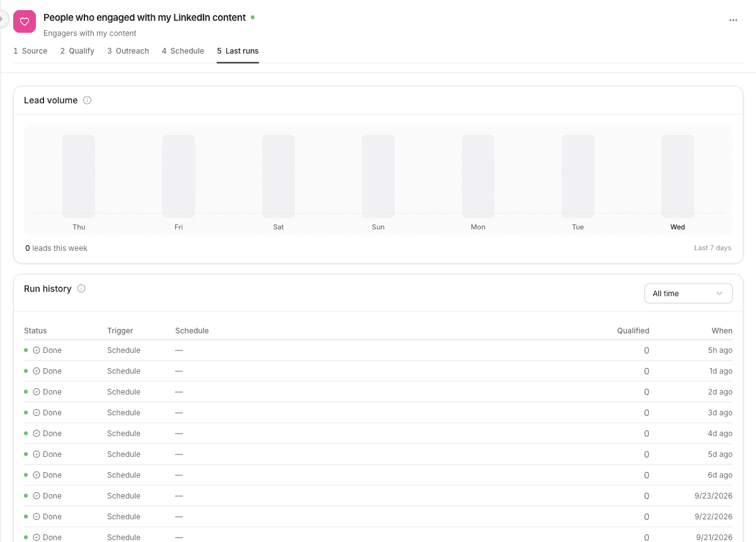
Task: Click the Wednesday lead volume bar
Action: point(678,176)
